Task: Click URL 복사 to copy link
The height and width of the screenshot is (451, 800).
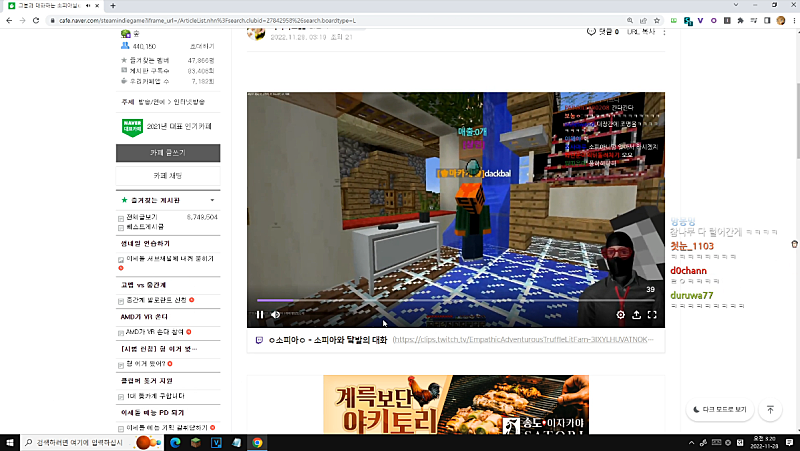Action: pos(641,32)
